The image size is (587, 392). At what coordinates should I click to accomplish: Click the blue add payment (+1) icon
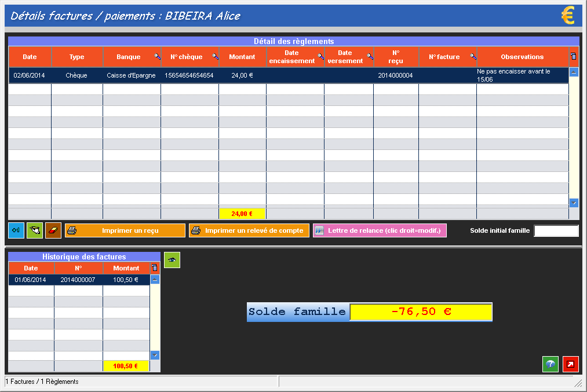pyautogui.click(x=16, y=230)
